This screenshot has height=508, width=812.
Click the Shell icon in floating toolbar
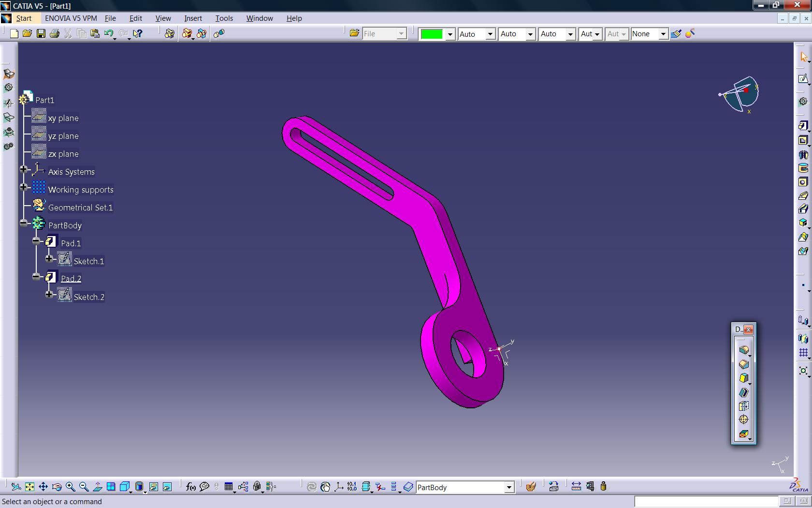(743, 392)
